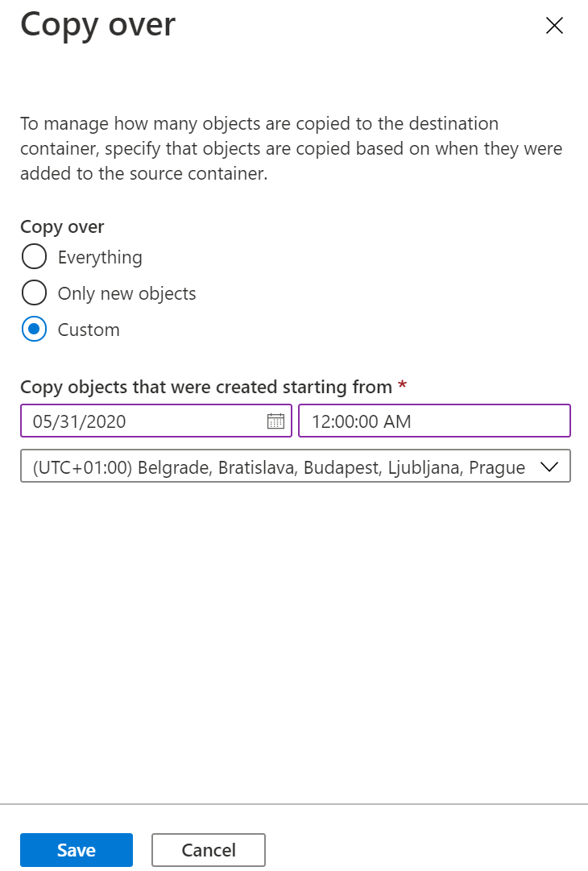Select the Everything radio button
The width and height of the screenshot is (588, 871).
point(34,257)
